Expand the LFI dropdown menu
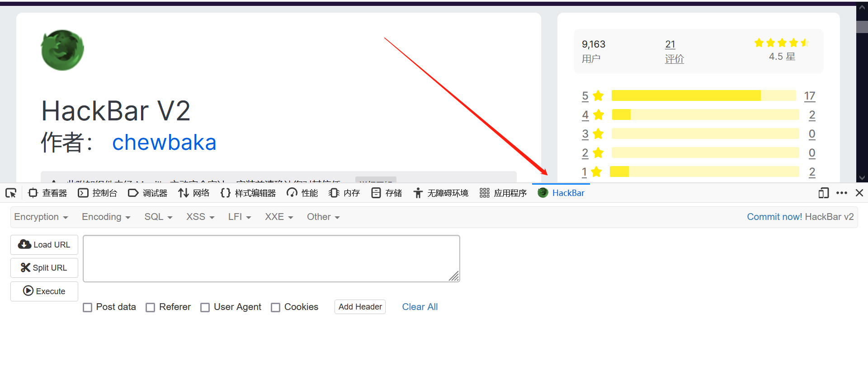This screenshot has height=391, width=868. click(x=240, y=217)
